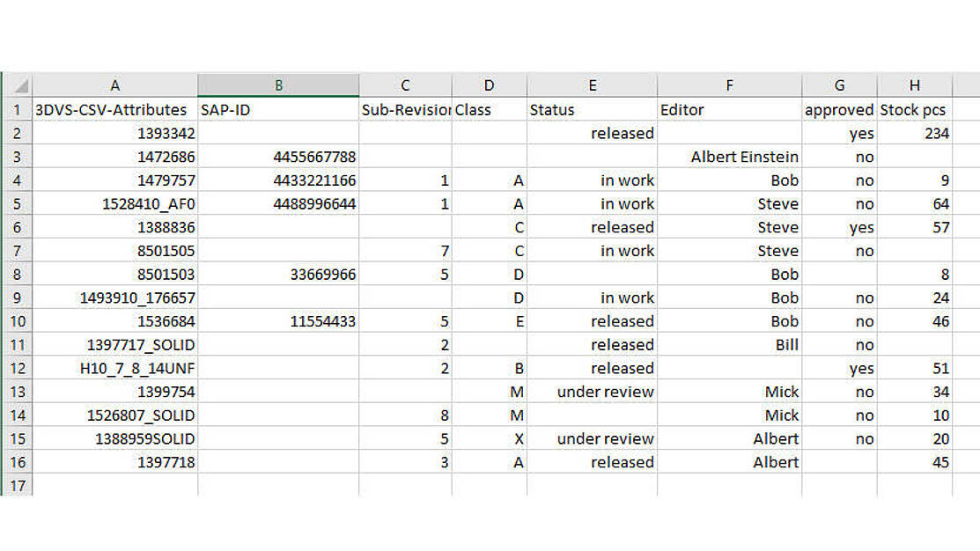Click sub-revision 8 cell
The height and width of the screenshot is (551, 980).
405,415
